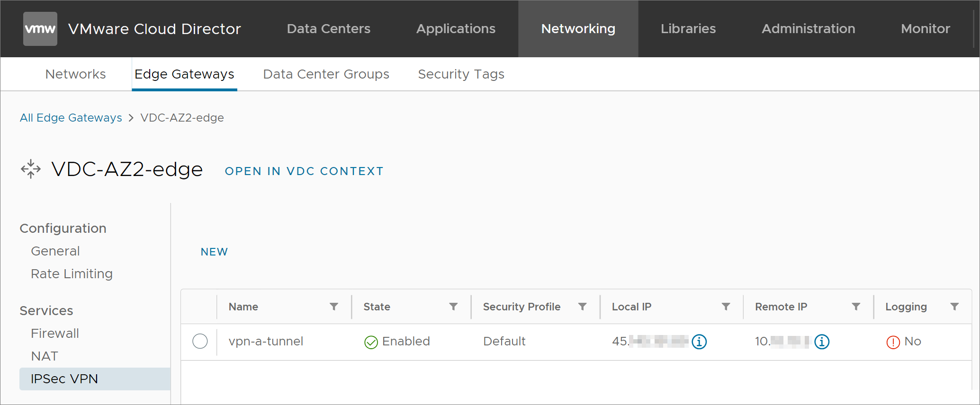Open the Networking menu
This screenshot has height=405, width=980.
click(578, 29)
